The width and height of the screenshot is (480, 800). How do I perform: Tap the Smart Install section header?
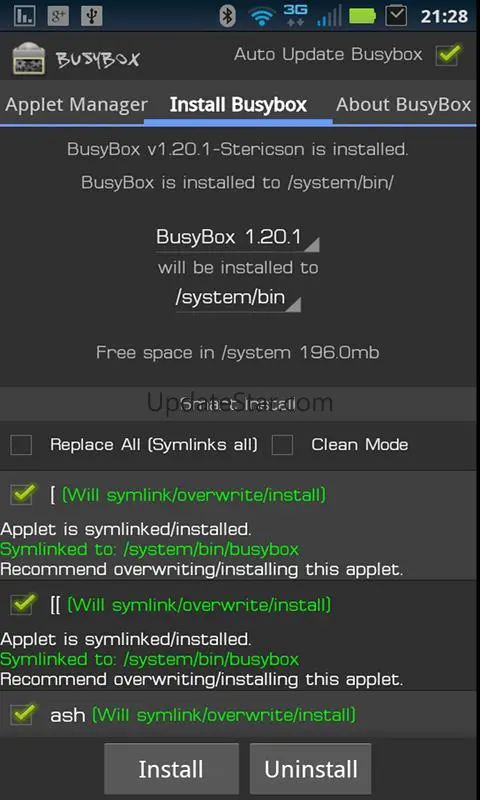coord(238,404)
